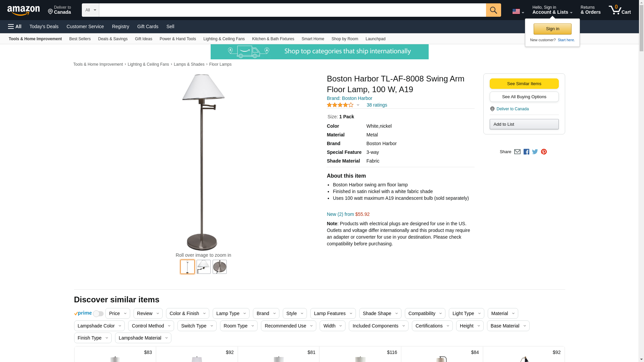Expand the Price filter dropdown

click(x=117, y=313)
